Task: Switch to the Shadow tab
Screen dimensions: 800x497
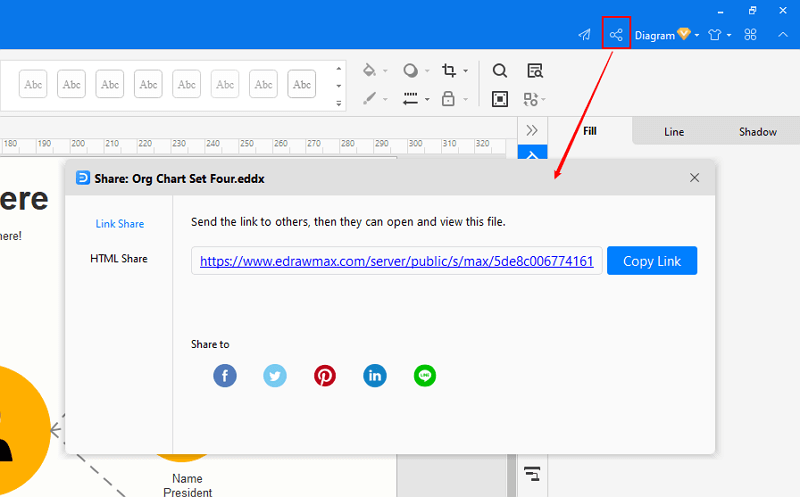Action: coord(758,132)
